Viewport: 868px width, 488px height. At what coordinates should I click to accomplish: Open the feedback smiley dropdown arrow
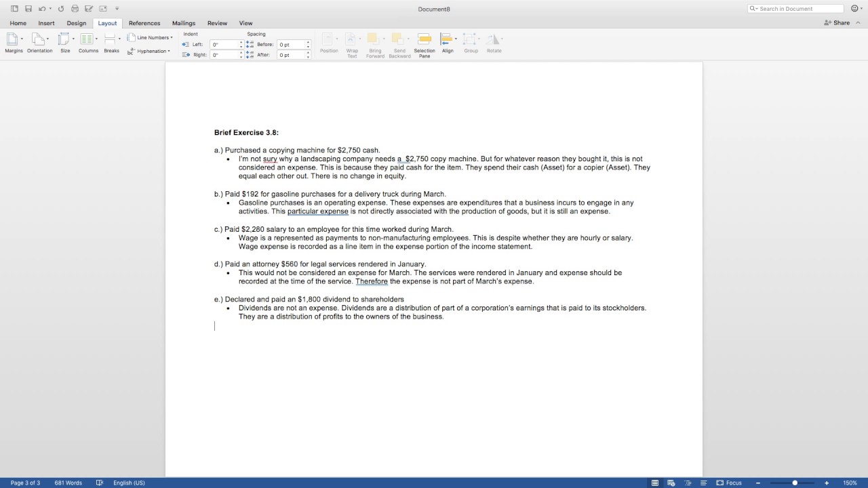tap(862, 9)
